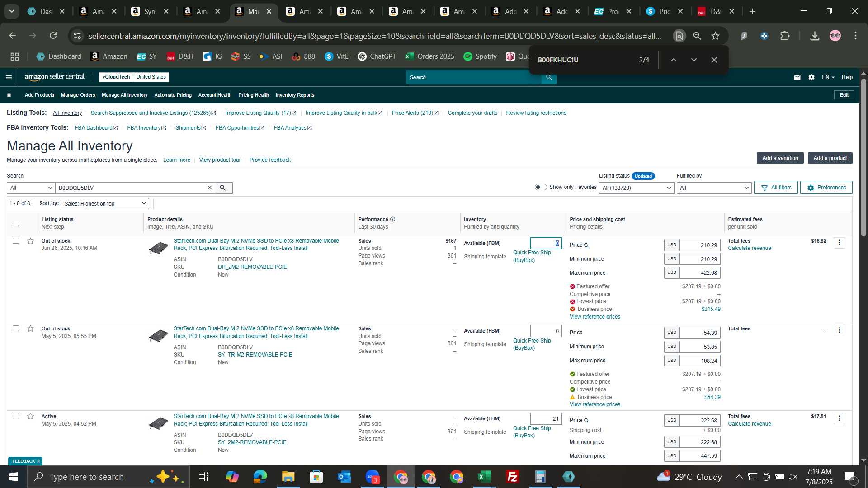Image resolution: width=868 pixels, height=488 pixels.
Task: Open actions menu for DH_2M2-REMOVABLE-PCIE row
Action: [840, 243]
